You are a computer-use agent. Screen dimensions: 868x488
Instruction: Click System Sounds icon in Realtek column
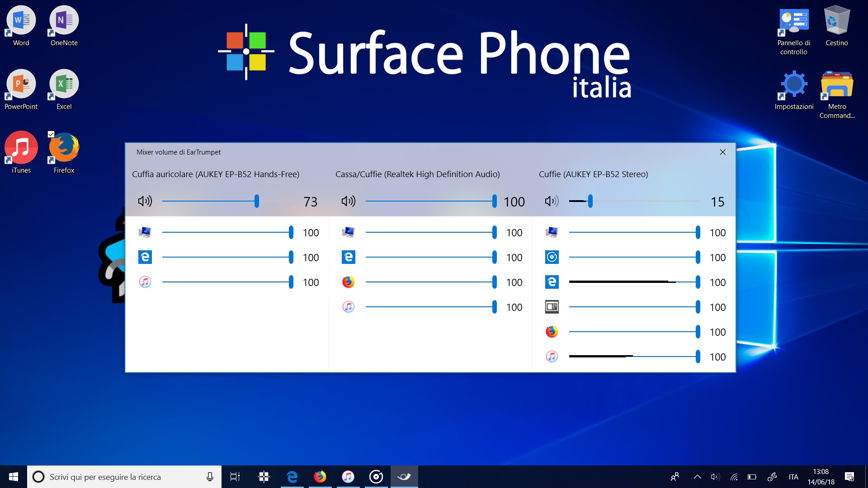tap(348, 232)
